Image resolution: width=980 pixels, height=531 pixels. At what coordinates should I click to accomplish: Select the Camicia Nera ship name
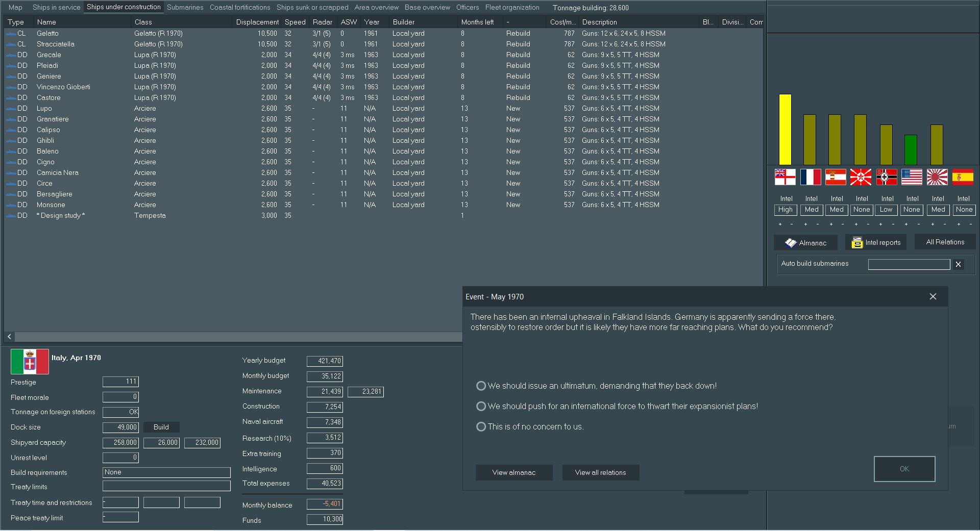[x=58, y=173]
